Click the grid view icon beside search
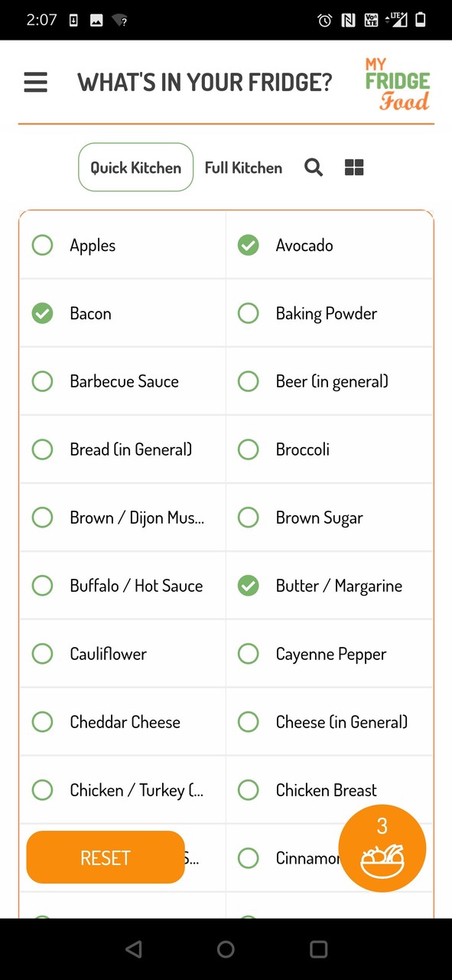452x980 pixels. coord(353,167)
